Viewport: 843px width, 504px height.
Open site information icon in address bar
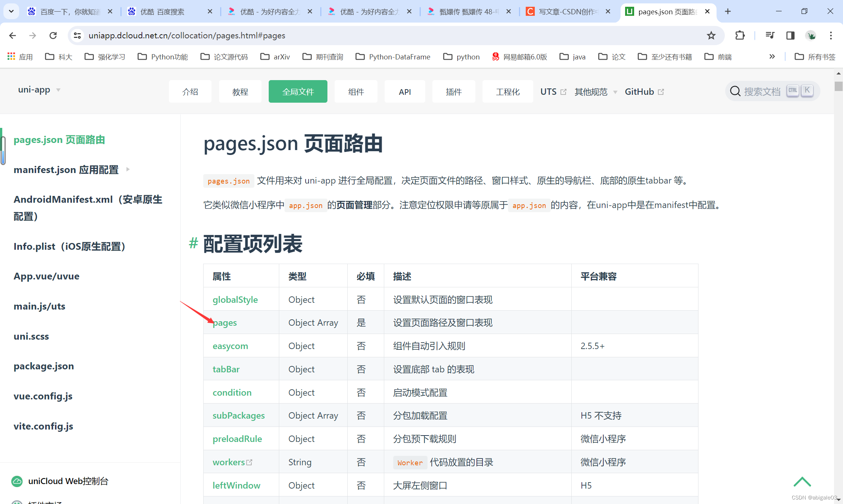[x=77, y=35]
